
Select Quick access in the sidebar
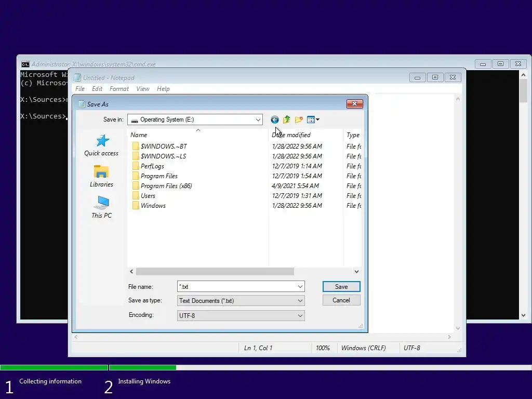(x=101, y=145)
